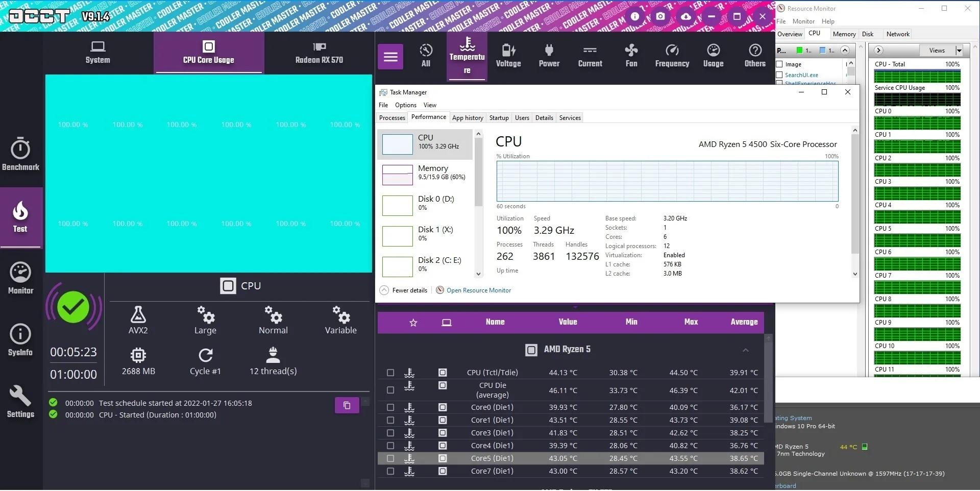Sort the sensor table by Max column
The width and height of the screenshot is (980, 491).
pos(691,322)
